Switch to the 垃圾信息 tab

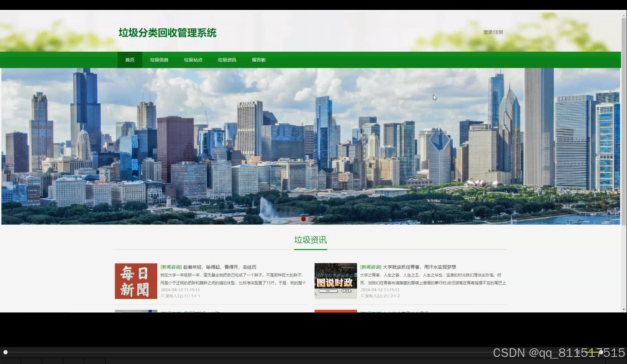tap(159, 60)
